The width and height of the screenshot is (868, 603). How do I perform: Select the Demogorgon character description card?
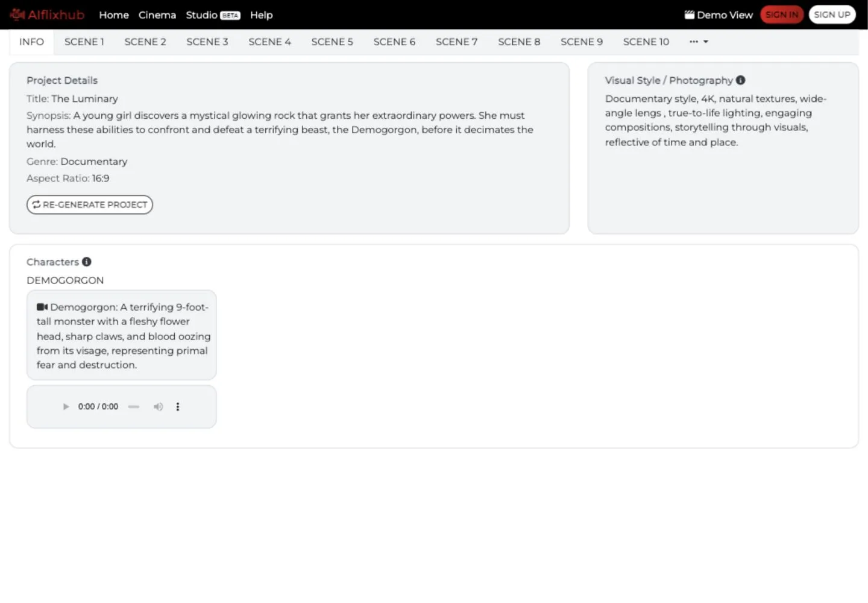coord(121,335)
